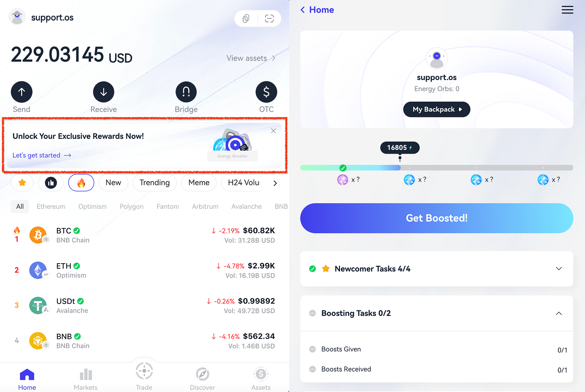Switch to the Markets tab
585x392 pixels.
tap(86, 378)
